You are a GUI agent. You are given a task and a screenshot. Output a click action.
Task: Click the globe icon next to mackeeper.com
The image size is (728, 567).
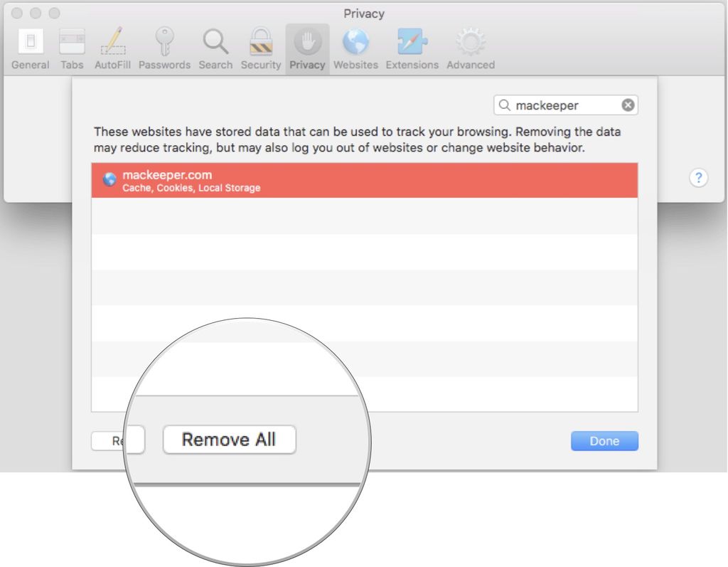pos(109,179)
